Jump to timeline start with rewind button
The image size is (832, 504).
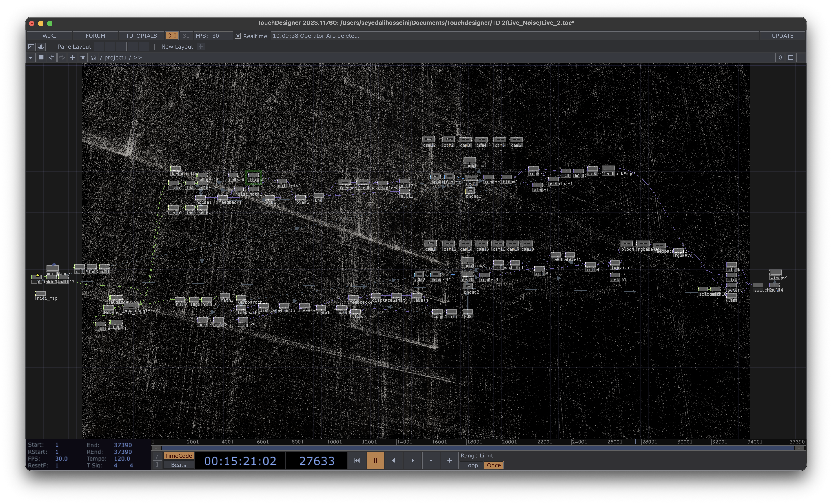click(x=357, y=460)
